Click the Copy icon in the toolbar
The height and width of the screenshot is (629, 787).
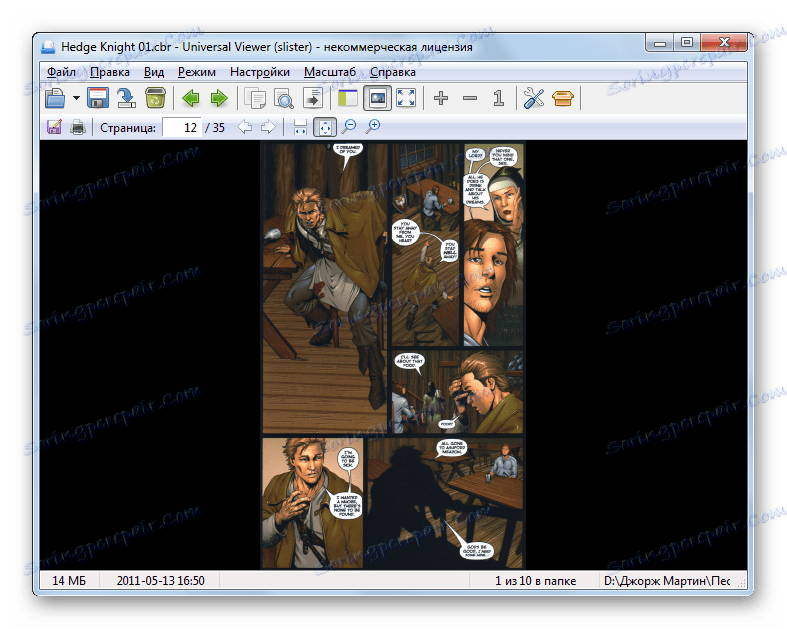click(x=255, y=98)
